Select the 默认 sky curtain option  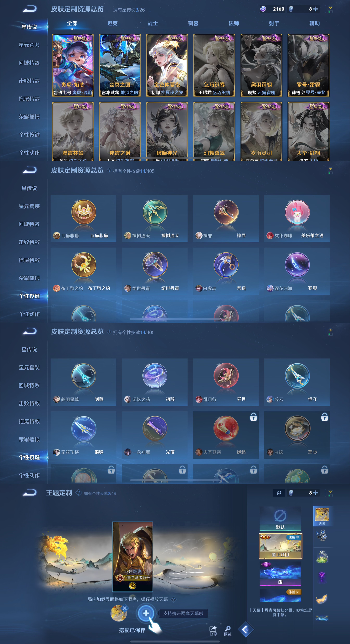point(280,519)
